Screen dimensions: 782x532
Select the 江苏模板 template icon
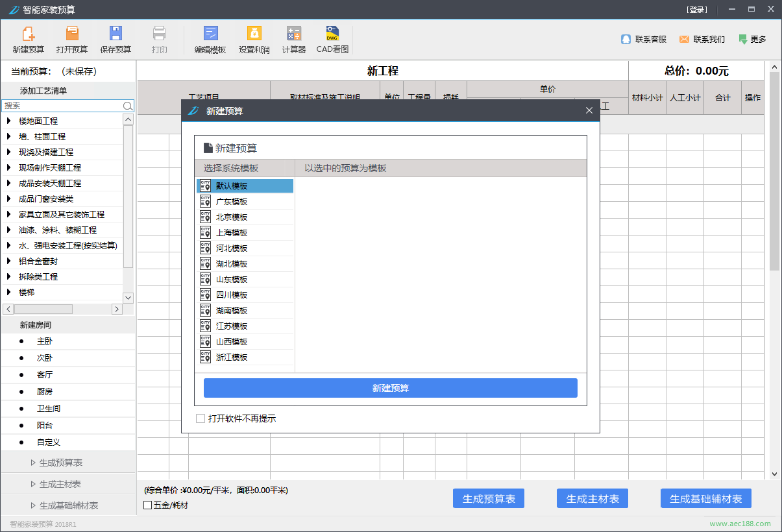tap(206, 326)
